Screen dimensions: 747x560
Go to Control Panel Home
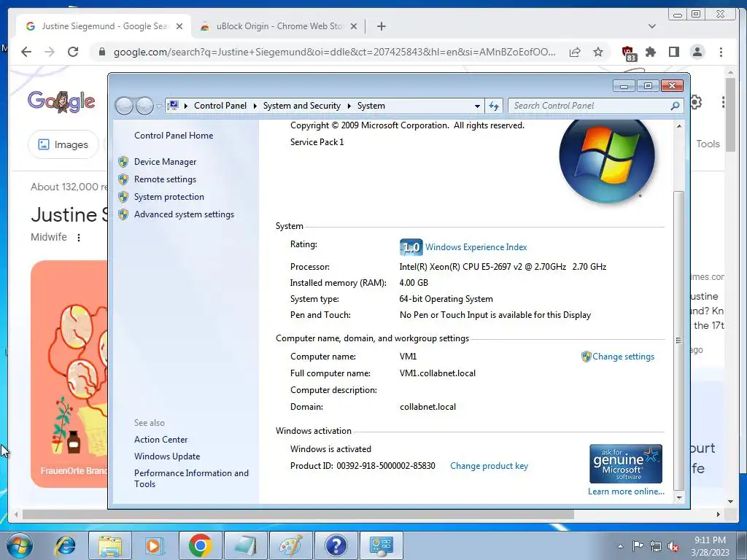click(x=174, y=136)
